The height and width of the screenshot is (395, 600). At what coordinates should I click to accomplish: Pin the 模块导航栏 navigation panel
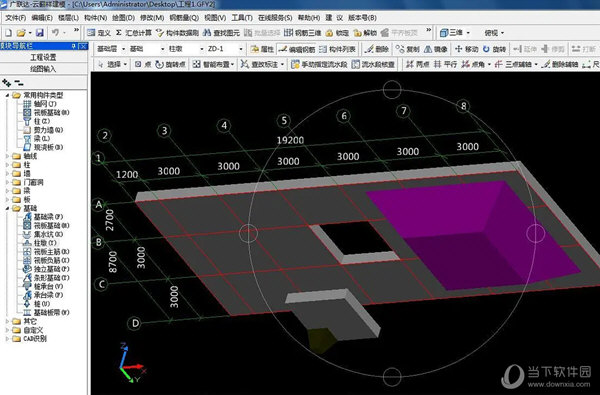pyautogui.click(x=74, y=46)
